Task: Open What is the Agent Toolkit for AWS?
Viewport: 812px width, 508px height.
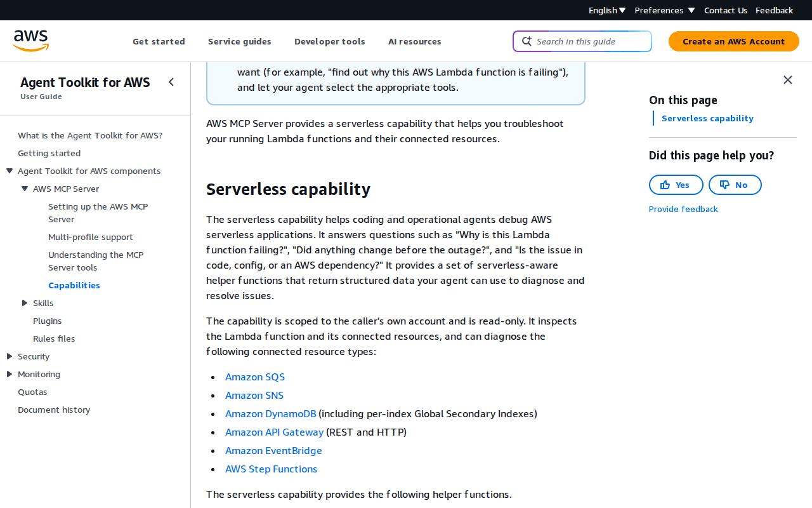Action: 90,135
